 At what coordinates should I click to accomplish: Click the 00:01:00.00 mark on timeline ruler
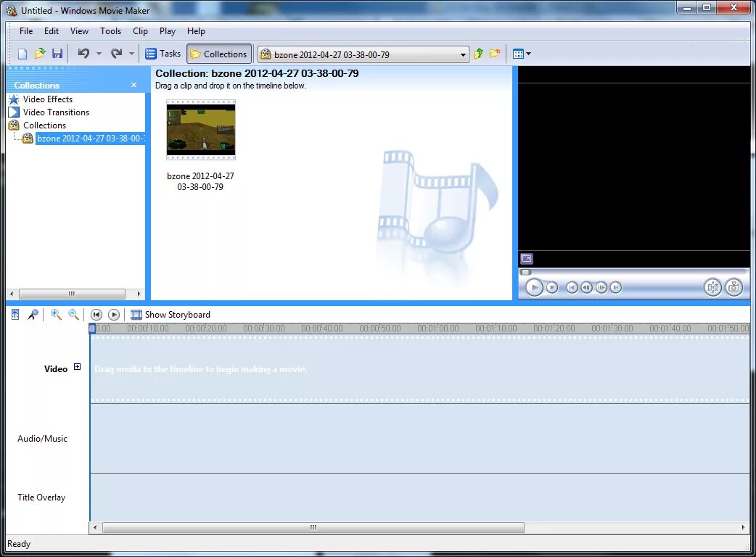(438, 328)
